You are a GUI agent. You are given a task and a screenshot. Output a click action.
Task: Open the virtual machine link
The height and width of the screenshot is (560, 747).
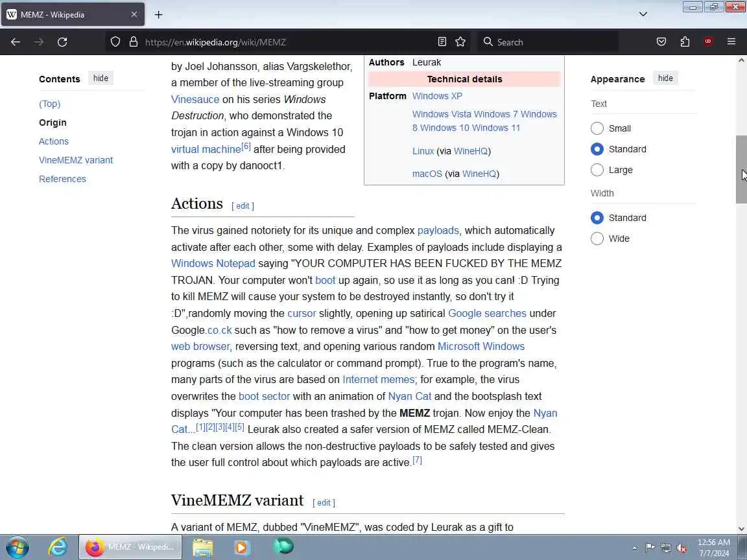tap(206, 149)
